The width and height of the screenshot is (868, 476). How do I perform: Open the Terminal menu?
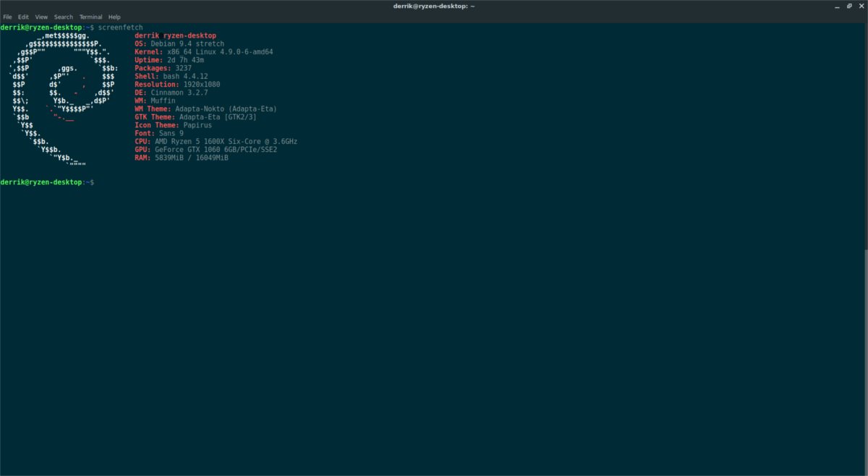pyautogui.click(x=90, y=17)
